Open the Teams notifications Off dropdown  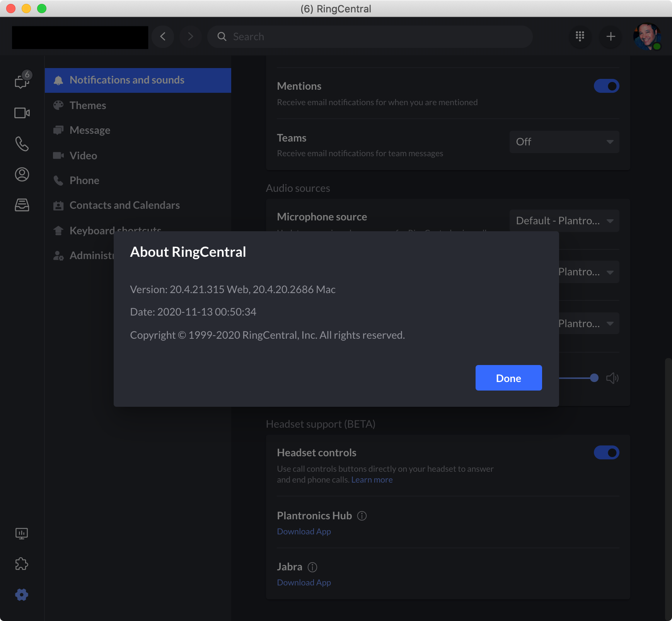coord(564,142)
